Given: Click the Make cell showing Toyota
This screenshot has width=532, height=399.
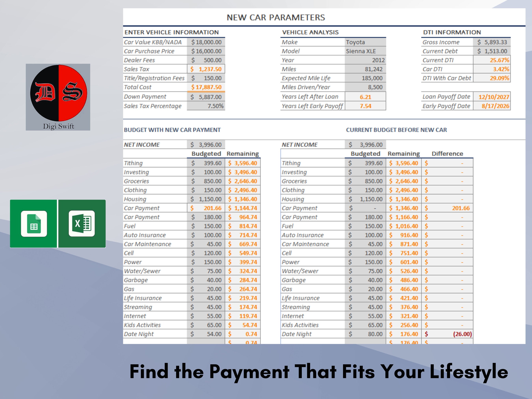Looking at the screenshot, I should [365, 42].
